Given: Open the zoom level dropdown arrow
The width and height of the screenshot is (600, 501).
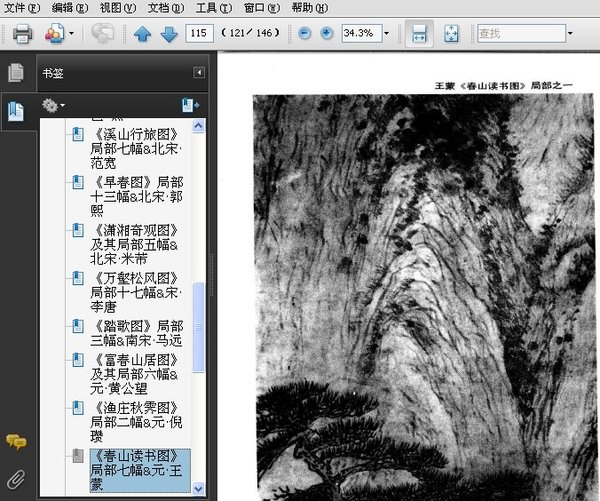Looking at the screenshot, I should coord(386,33).
